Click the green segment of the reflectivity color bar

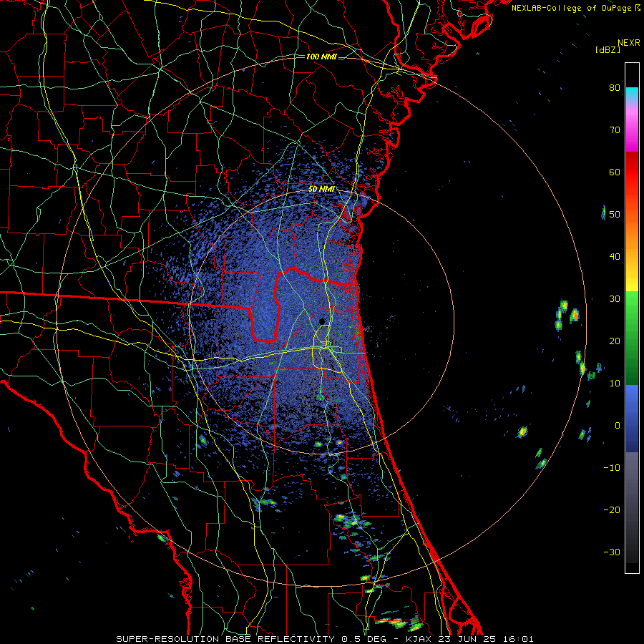pyautogui.click(x=632, y=338)
